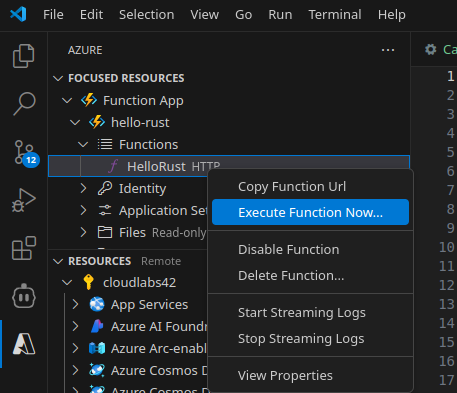The image size is (457, 393).
Task: Click the gear icon on the editor tab
Action: (430, 50)
